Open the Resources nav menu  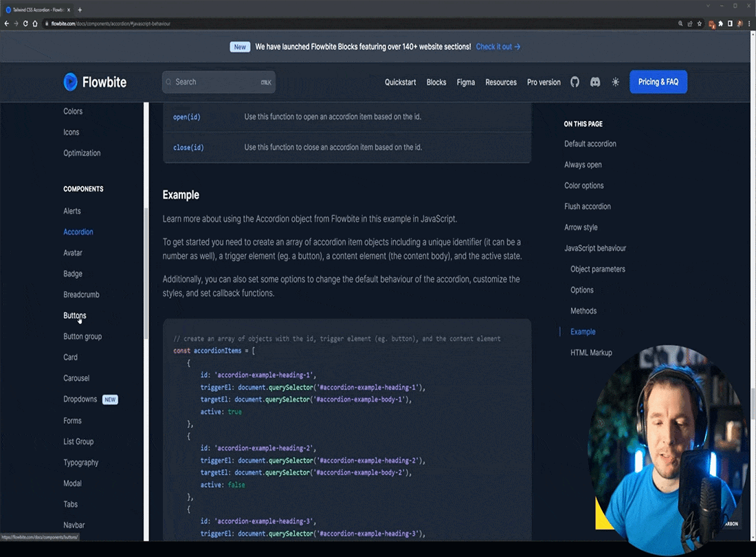(500, 82)
